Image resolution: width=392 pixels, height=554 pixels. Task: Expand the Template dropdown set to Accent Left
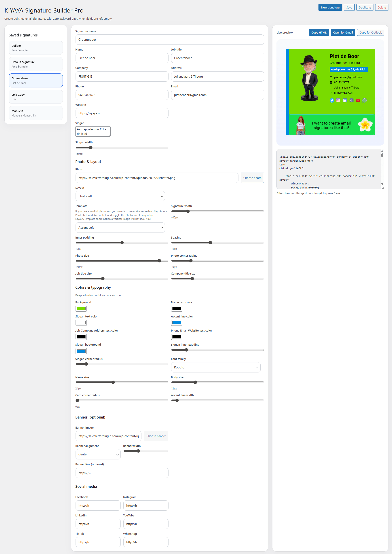[x=120, y=228]
